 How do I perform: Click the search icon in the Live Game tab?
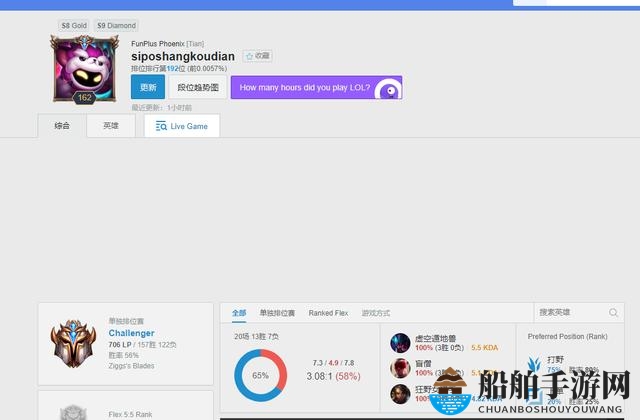click(x=161, y=126)
